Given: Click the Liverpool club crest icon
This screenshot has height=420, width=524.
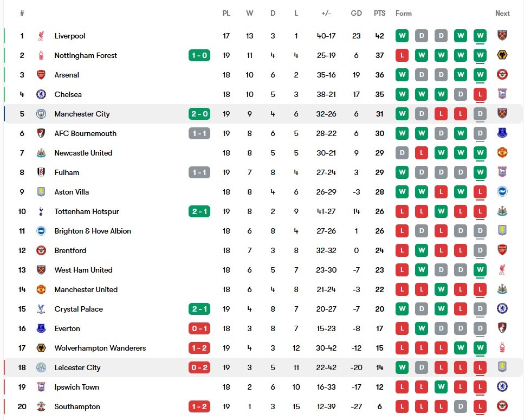Looking at the screenshot, I should (41, 36).
